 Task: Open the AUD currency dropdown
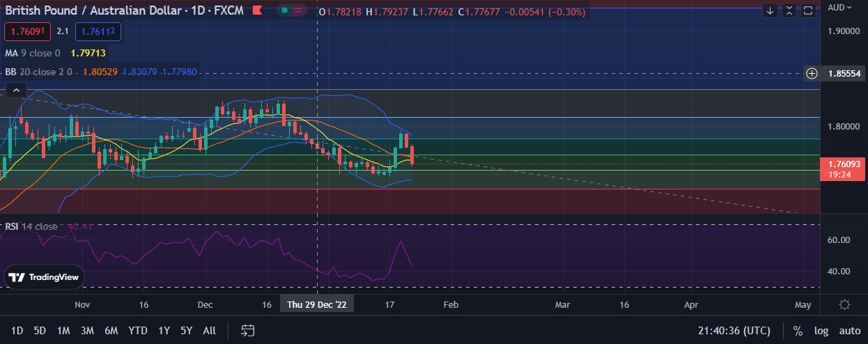tap(839, 8)
